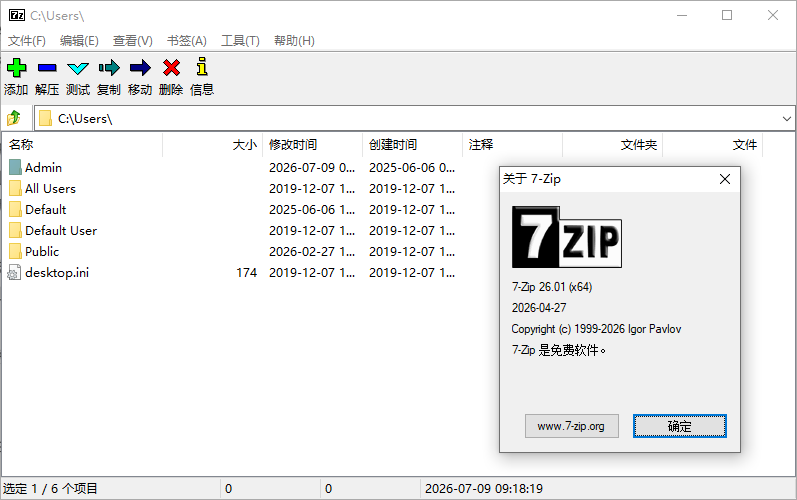Click the Test (测试) checkmark icon
The width and height of the screenshot is (797, 500).
click(78, 68)
